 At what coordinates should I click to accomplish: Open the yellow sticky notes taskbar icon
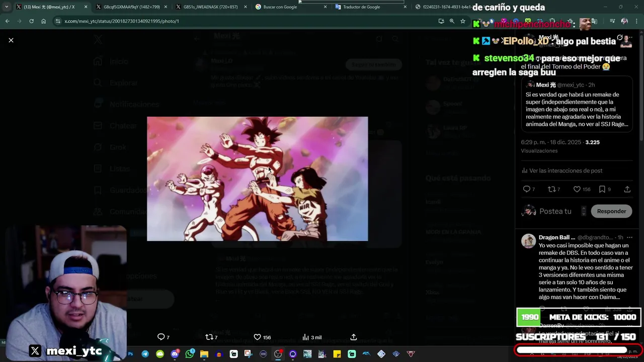coord(337,354)
